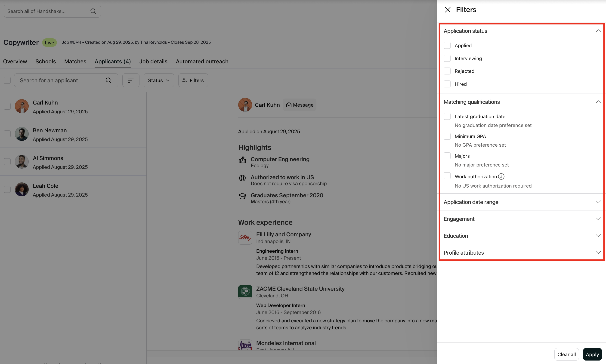Click Eli Lilly company logo
The width and height of the screenshot is (606, 364).
pyautogui.click(x=245, y=238)
